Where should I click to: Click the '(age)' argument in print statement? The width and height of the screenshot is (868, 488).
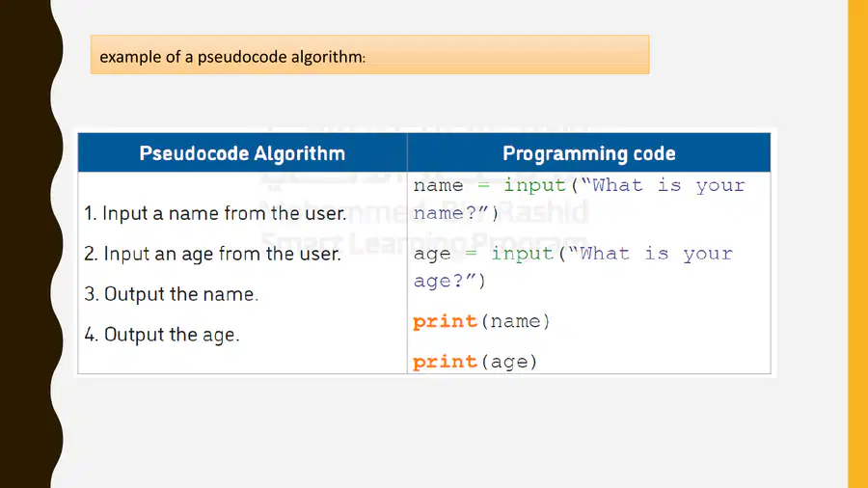(x=509, y=362)
